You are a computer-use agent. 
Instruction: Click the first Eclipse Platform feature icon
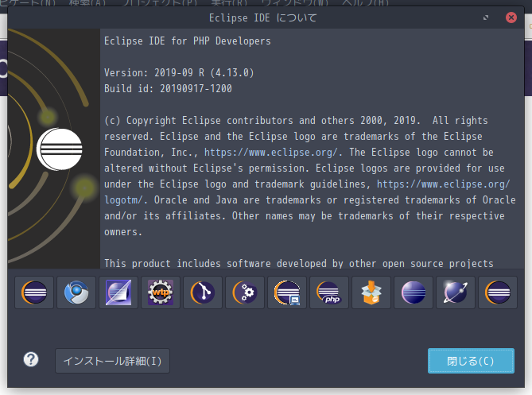click(34, 292)
